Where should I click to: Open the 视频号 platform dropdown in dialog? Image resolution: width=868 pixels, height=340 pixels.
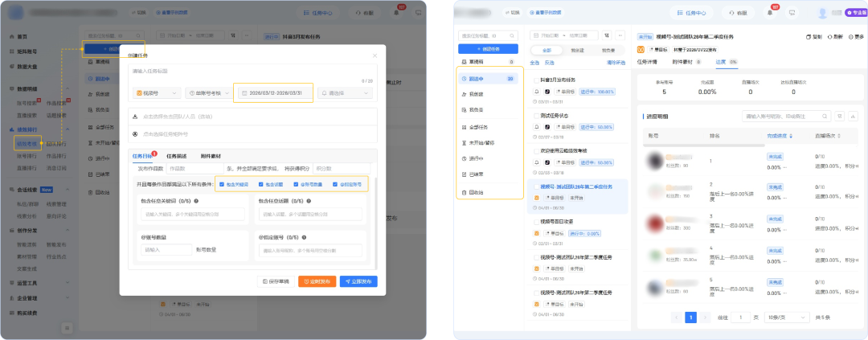tap(156, 93)
